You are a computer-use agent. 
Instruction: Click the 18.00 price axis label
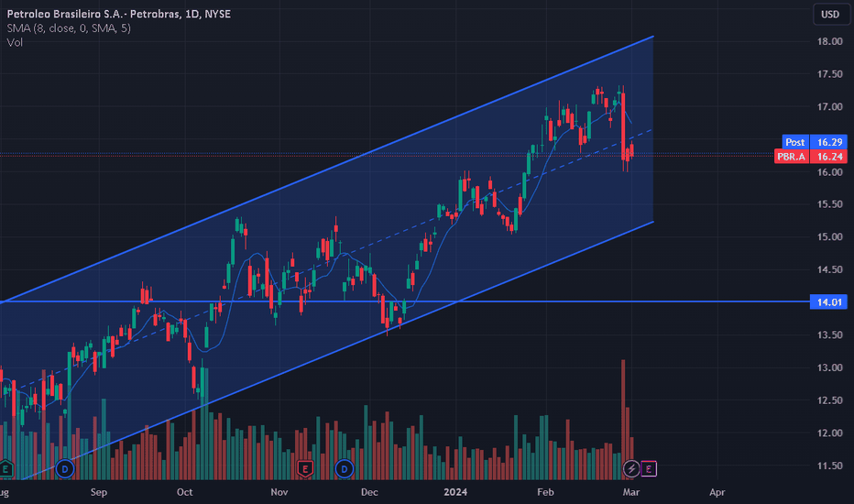(x=829, y=41)
